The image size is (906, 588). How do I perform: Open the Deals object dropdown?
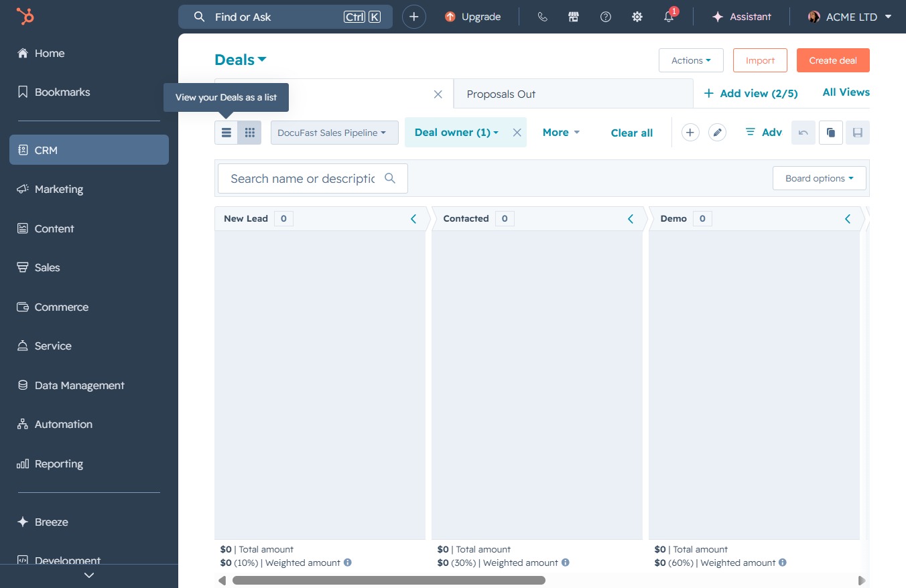pyautogui.click(x=241, y=60)
